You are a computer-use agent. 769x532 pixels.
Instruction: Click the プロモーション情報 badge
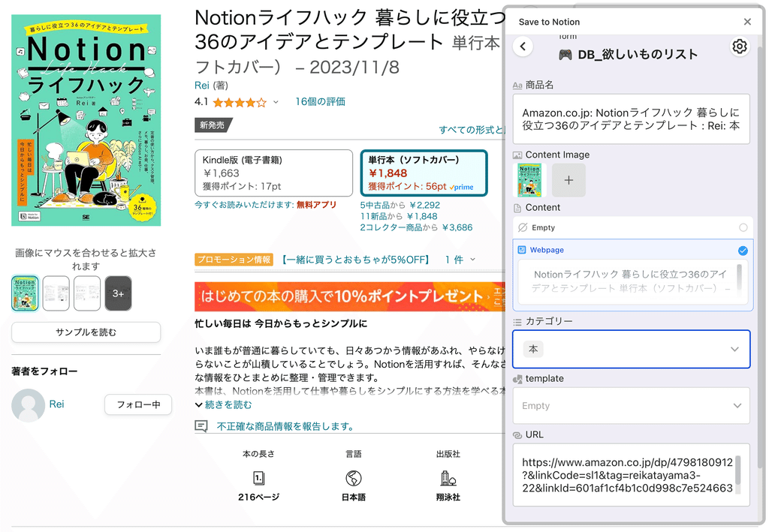coord(234,260)
